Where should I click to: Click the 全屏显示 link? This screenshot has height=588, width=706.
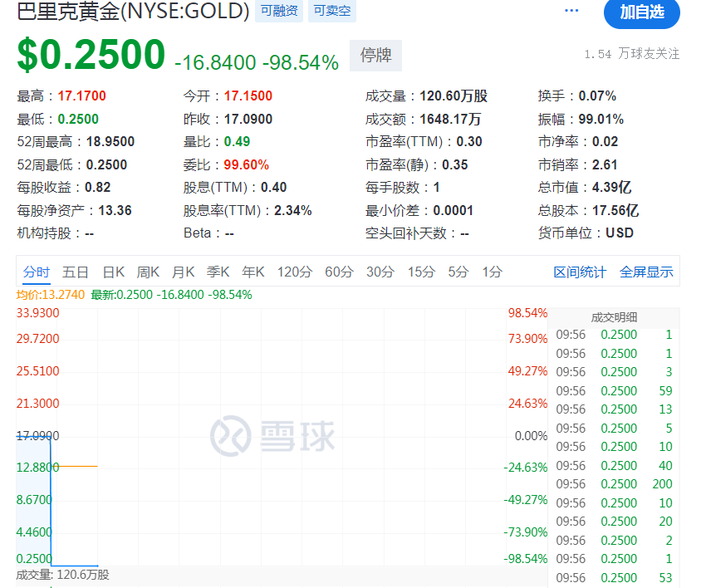click(646, 272)
